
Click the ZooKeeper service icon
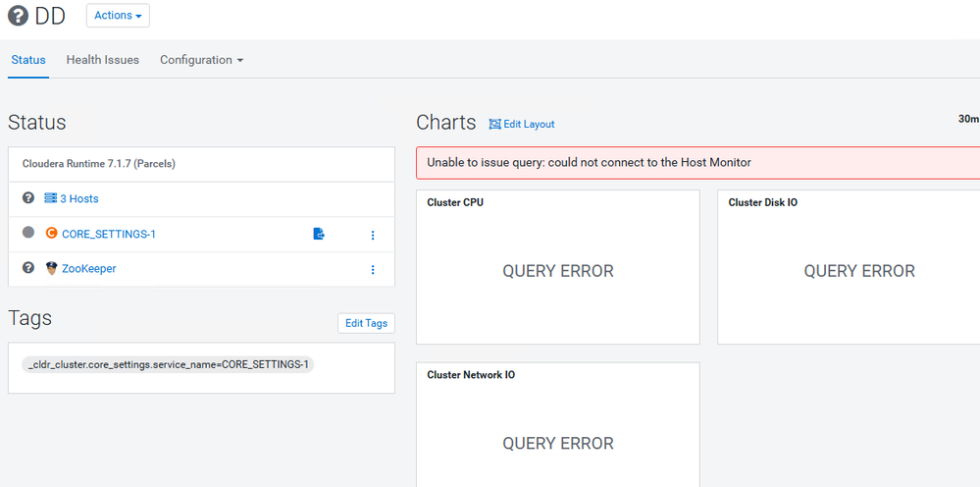pyautogui.click(x=51, y=269)
